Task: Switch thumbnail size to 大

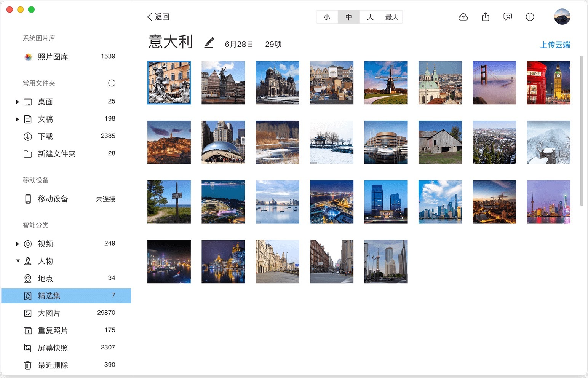Action: coord(370,17)
